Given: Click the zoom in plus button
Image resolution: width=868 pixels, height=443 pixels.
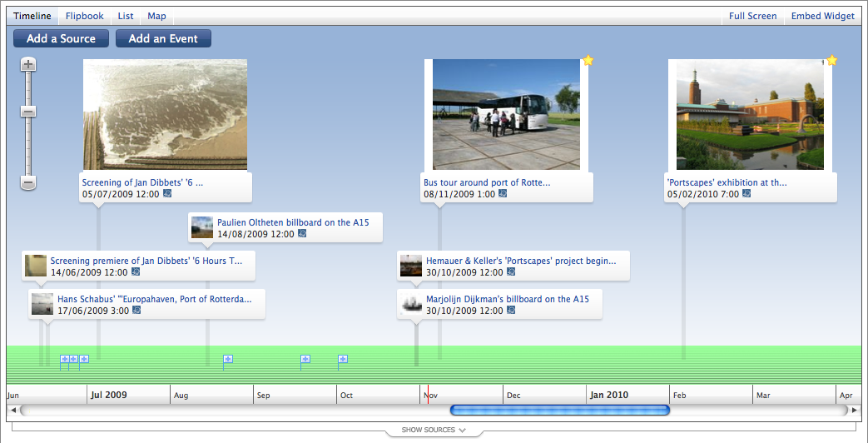Looking at the screenshot, I should [28, 64].
